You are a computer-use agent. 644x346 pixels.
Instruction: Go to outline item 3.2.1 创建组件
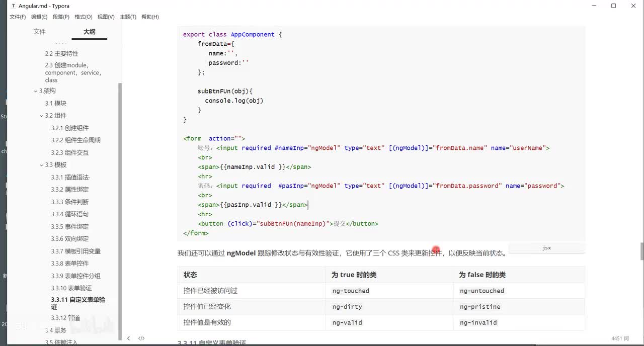point(69,128)
